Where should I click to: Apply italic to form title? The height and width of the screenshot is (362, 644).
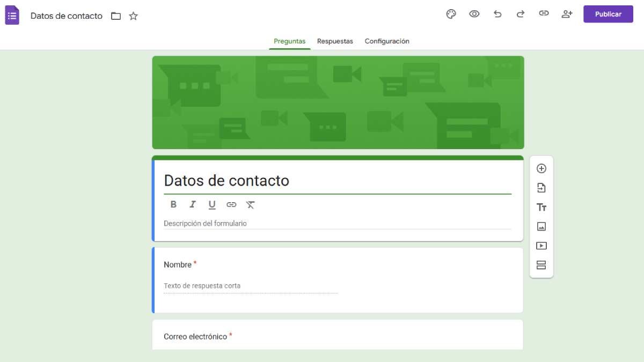pyautogui.click(x=193, y=204)
